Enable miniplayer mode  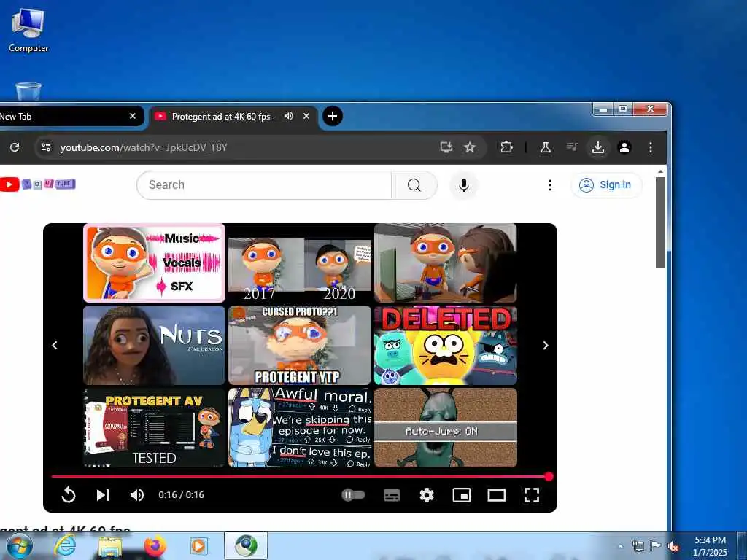(462, 495)
